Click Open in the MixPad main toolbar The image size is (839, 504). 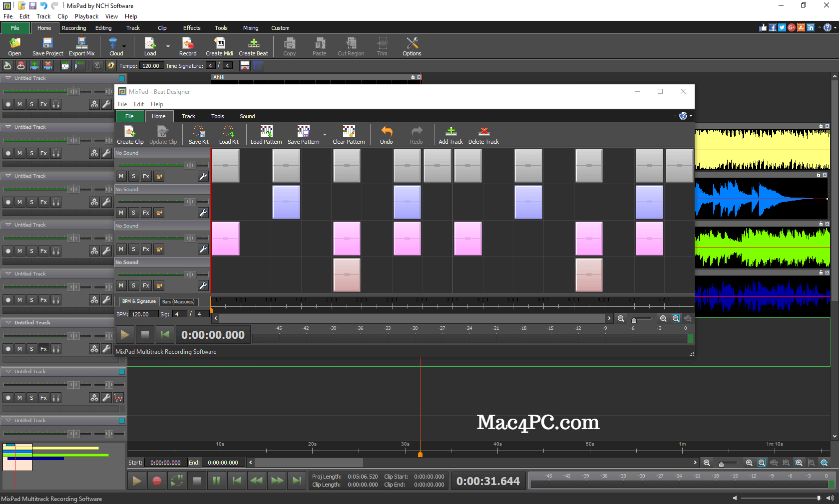tap(14, 47)
